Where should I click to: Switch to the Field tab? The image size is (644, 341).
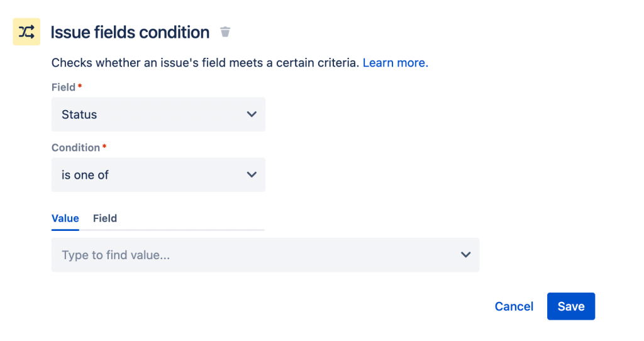coord(105,218)
